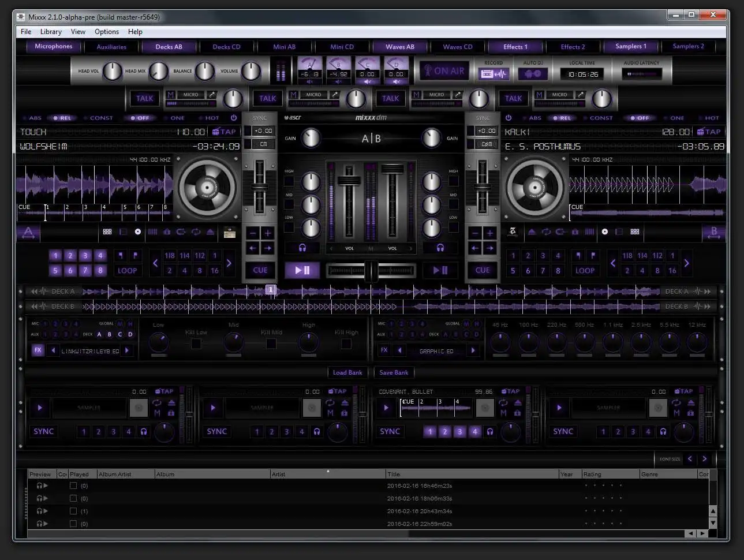Previous effect arrow beside LINKWITZRILEY8 EQ

(53, 350)
